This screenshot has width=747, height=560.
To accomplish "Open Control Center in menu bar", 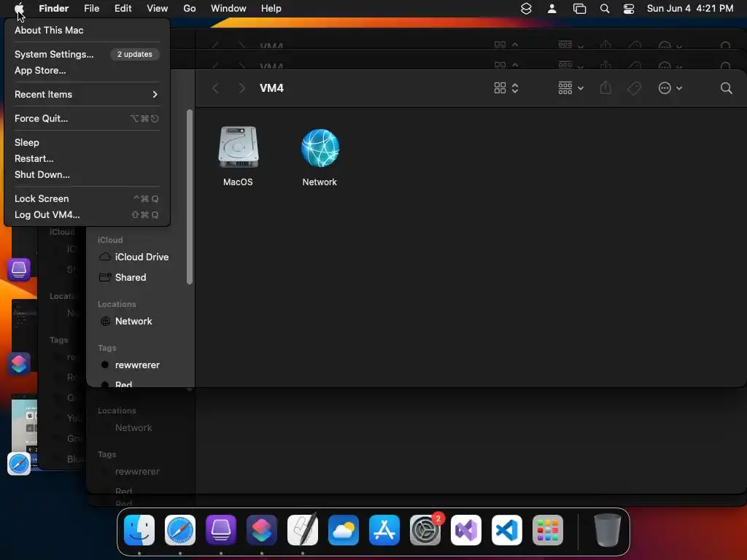I will click(x=629, y=8).
